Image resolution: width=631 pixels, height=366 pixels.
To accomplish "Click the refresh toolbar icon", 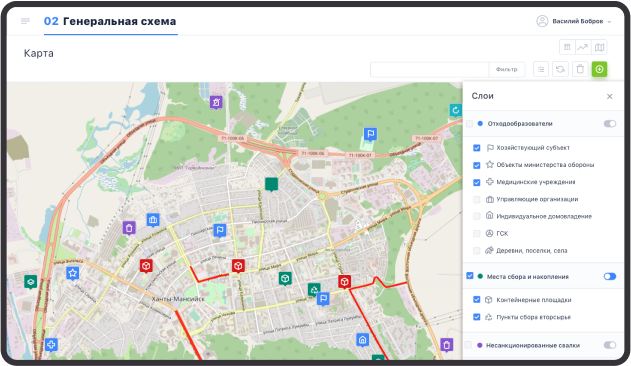I will click(560, 69).
